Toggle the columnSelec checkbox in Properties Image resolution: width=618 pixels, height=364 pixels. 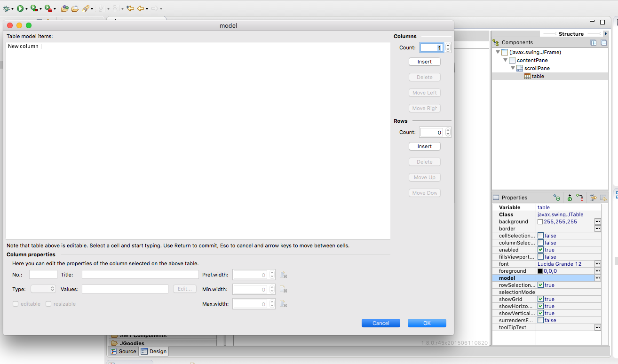pyautogui.click(x=540, y=243)
